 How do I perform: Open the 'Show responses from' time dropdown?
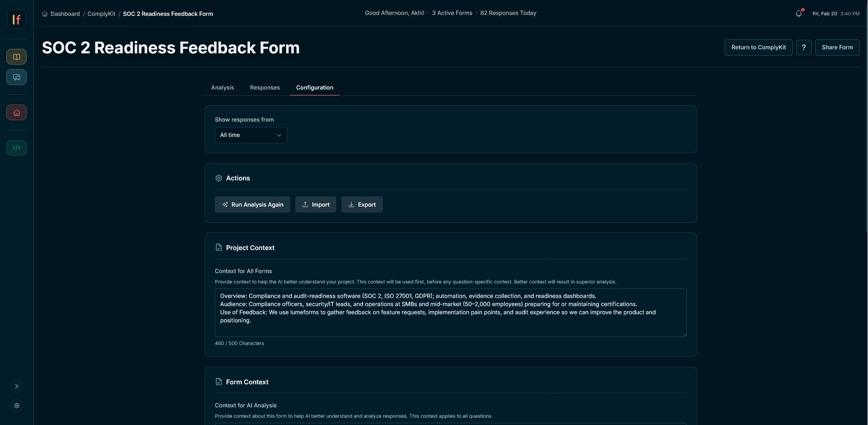click(250, 135)
